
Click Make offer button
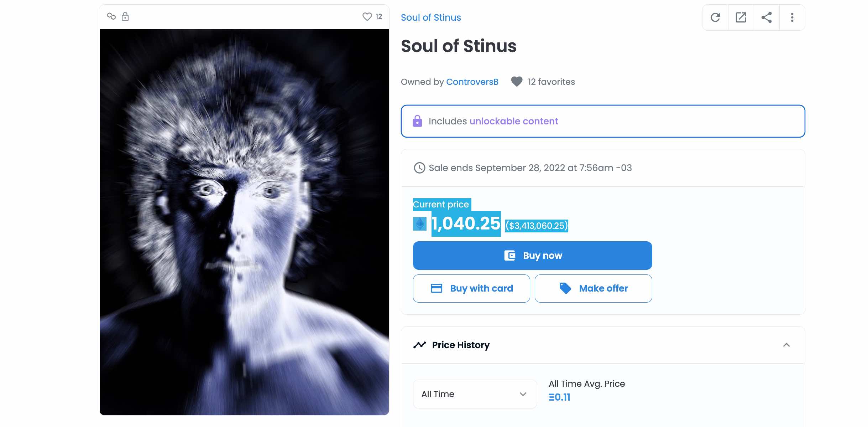tap(593, 288)
